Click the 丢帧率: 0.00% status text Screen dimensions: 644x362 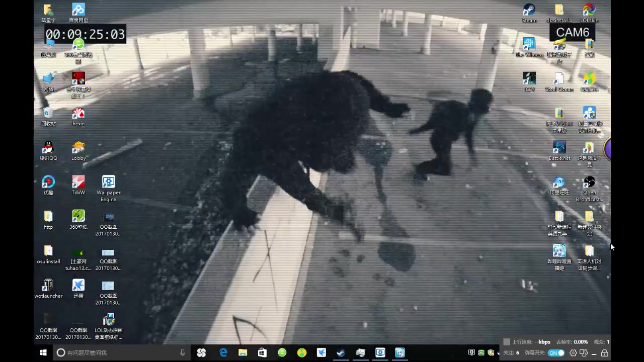[x=572, y=342]
